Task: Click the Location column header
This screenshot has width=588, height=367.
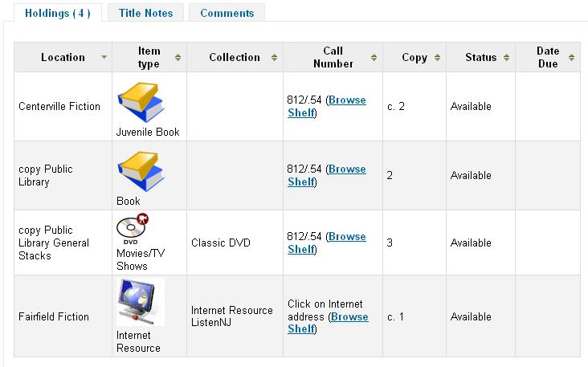Action: coord(63,58)
